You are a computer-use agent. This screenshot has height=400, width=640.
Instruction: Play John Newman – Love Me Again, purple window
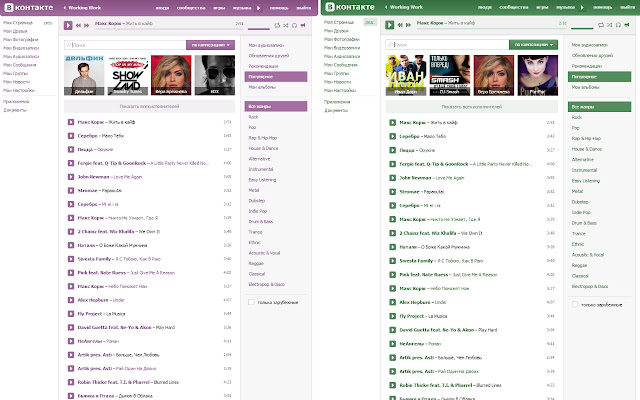pos(71,177)
